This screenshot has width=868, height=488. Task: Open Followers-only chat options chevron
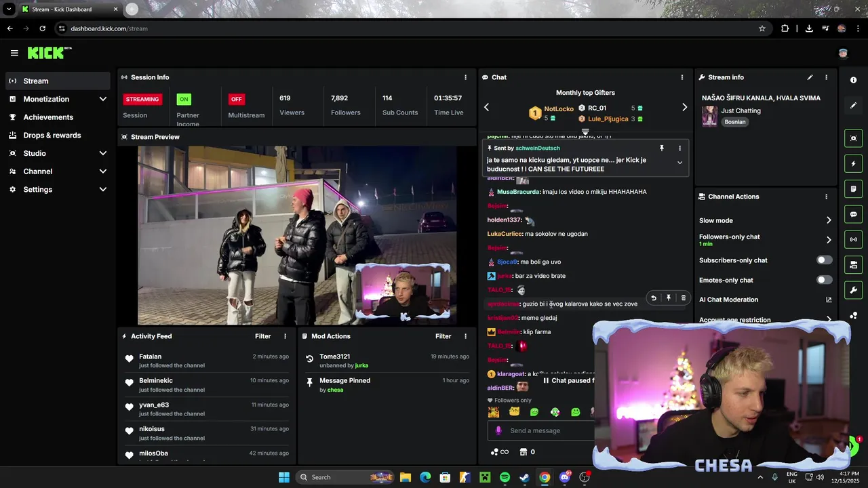pyautogui.click(x=829, y=240)
